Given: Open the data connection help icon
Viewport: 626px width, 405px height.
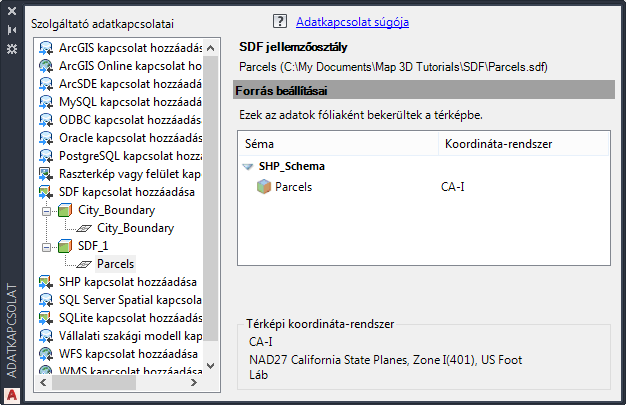Looking at the screenshot, I should point(280,21).
